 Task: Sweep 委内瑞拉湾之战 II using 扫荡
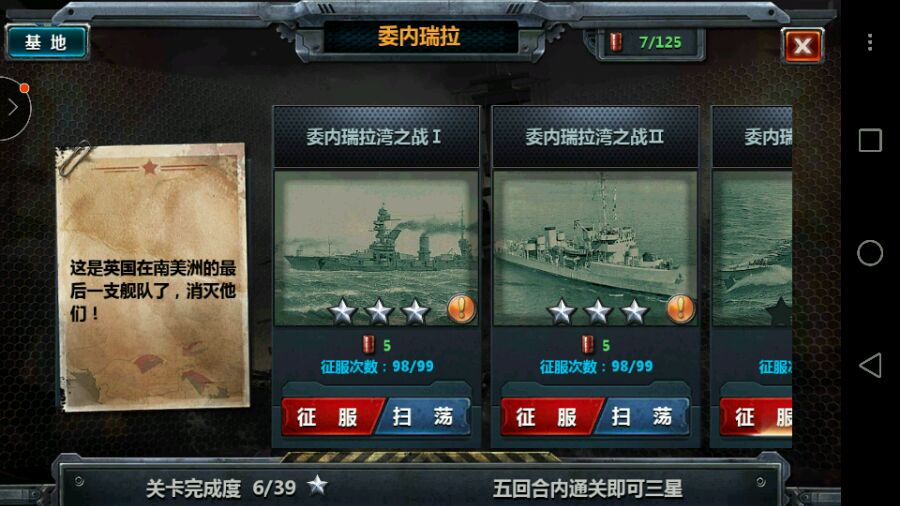[643, 417]
